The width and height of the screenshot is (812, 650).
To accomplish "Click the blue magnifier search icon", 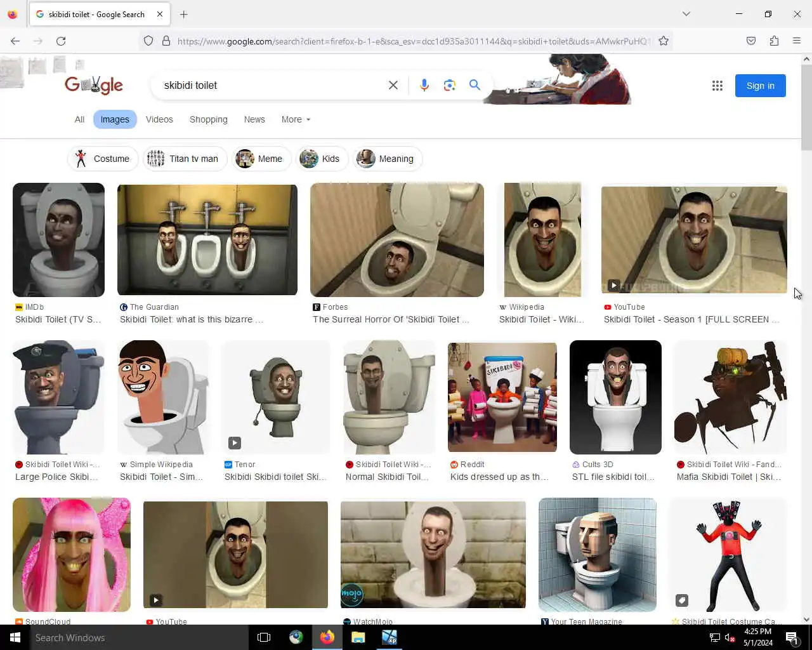I will (475, 84).
